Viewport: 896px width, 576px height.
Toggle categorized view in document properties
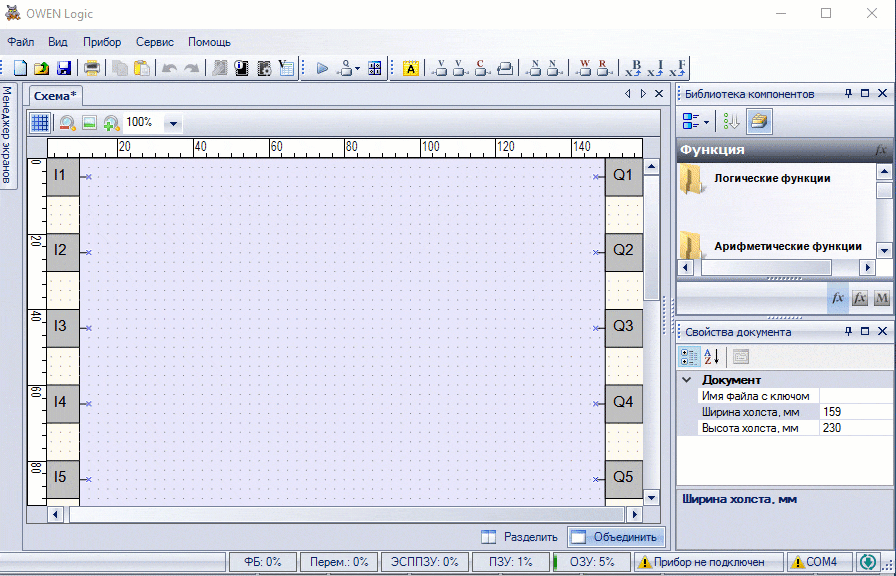pos(689,356)
